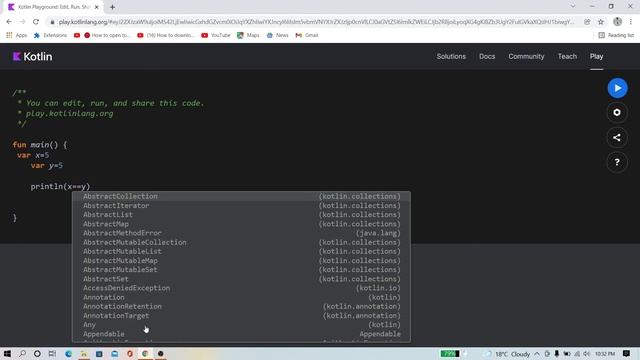Image resolution: width=640 pixels, height=360 pixels.
Task: Pick AbstractMap in completion popup
Action: click(x=241, y=224)
